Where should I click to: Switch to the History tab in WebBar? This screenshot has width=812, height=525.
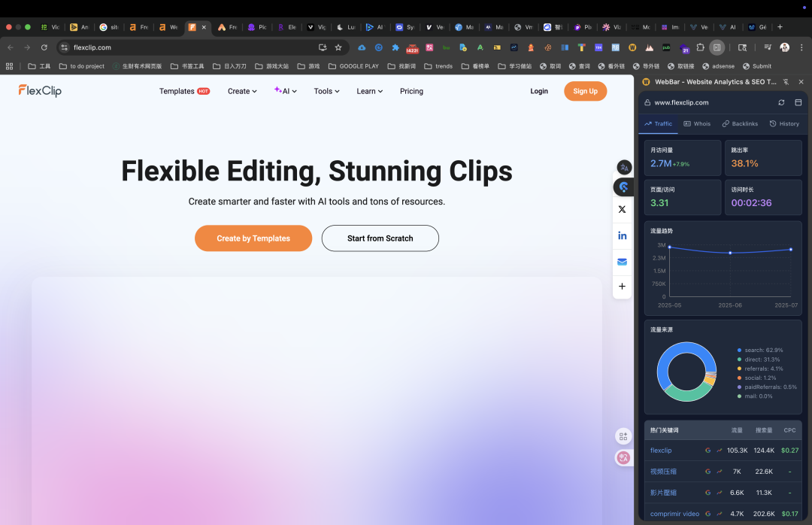(784, 124)
